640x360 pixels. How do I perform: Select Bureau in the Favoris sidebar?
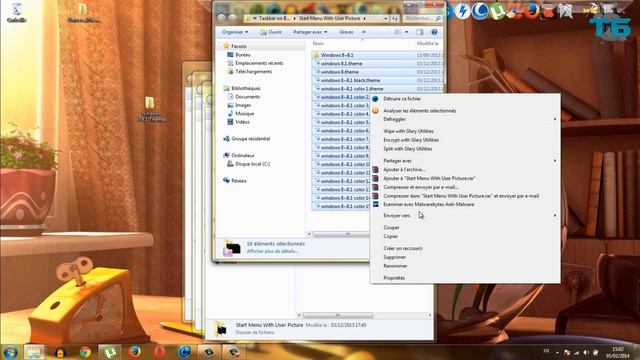click(x=243, y=55)
